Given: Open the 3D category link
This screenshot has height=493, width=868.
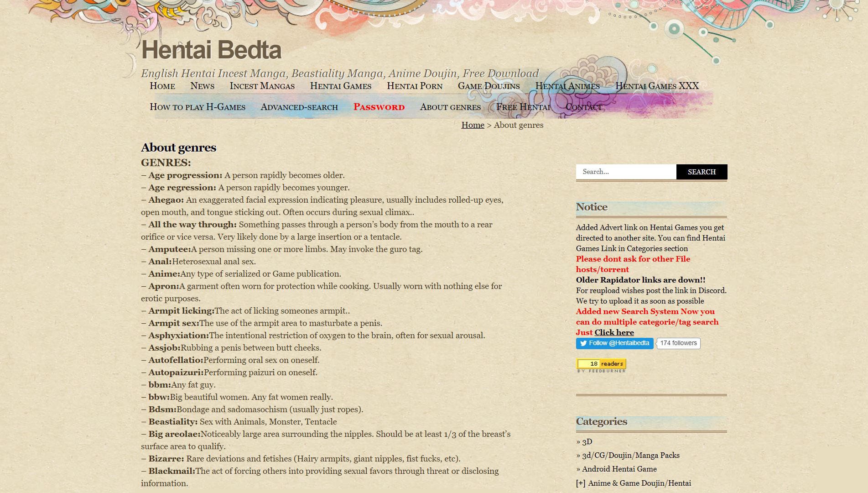Looking at the screenshot, I should [x=587, y=441].
